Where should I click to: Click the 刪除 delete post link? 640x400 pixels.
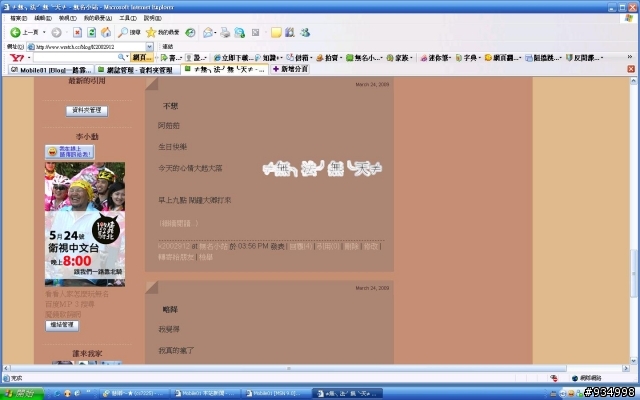coord(351,247)
